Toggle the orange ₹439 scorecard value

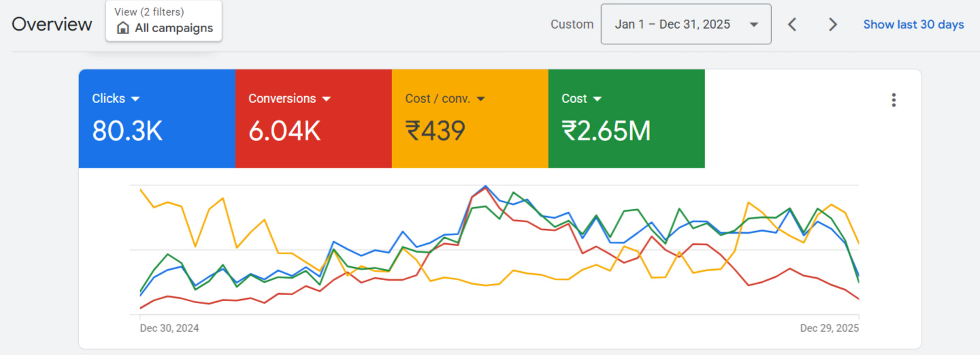[436, 130]
